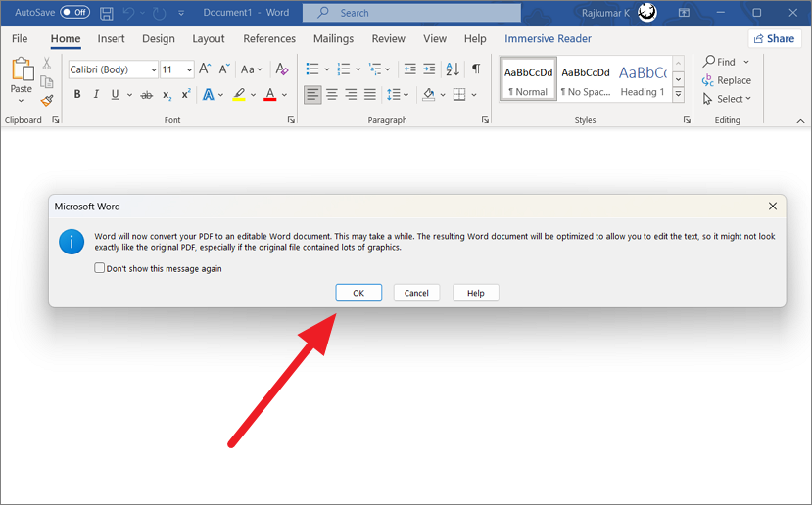Click the Redo icon in title bar
The height and width of the screenshot is (505, 812).
coord(160,13)
